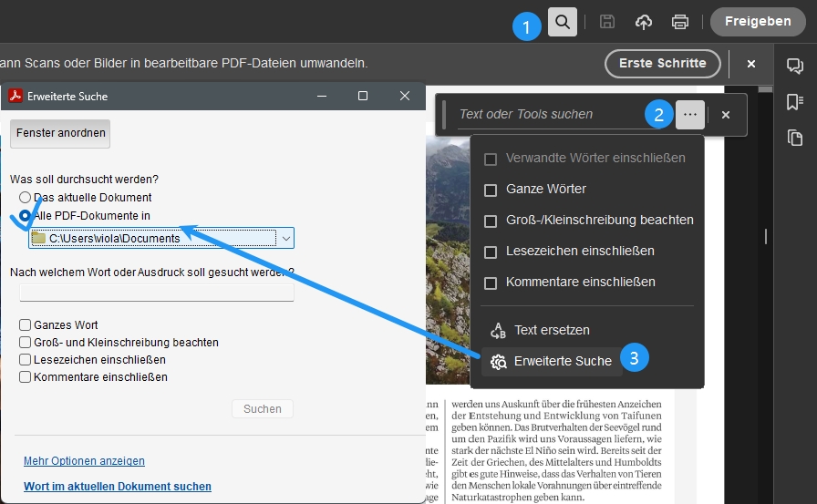Dismiss the Scans umwandeln notification banner
Screen dimensions: 817x504
point(750,64)
